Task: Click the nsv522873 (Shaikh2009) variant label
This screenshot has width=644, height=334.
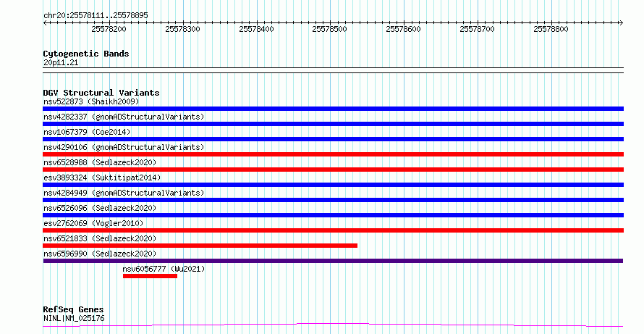Action: (x=91, y=101)
